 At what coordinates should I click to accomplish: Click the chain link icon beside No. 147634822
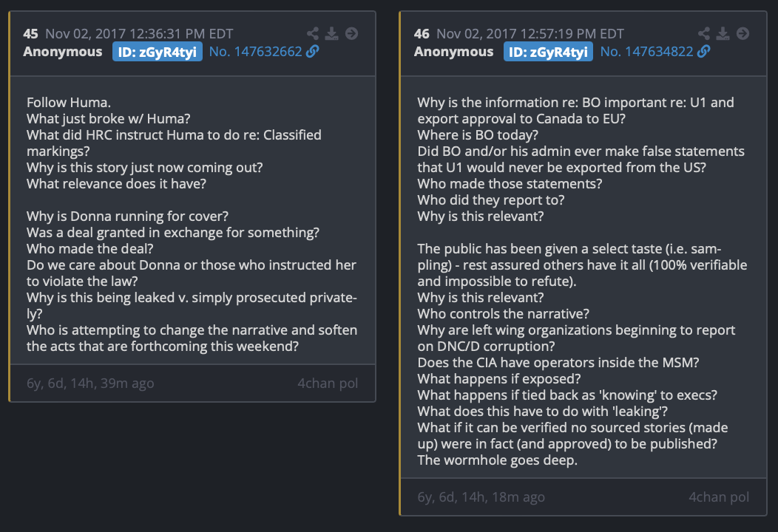704,52
